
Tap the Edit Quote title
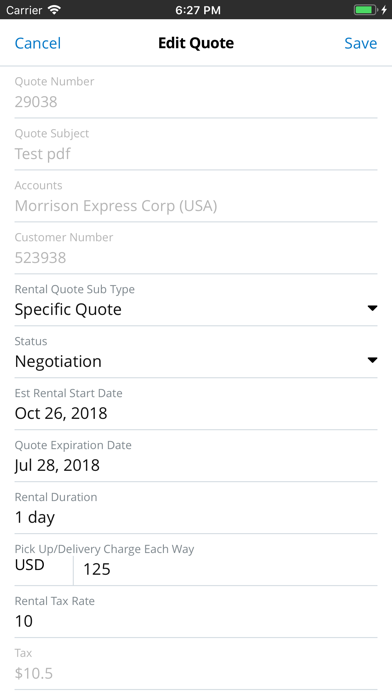click(196, 43)
